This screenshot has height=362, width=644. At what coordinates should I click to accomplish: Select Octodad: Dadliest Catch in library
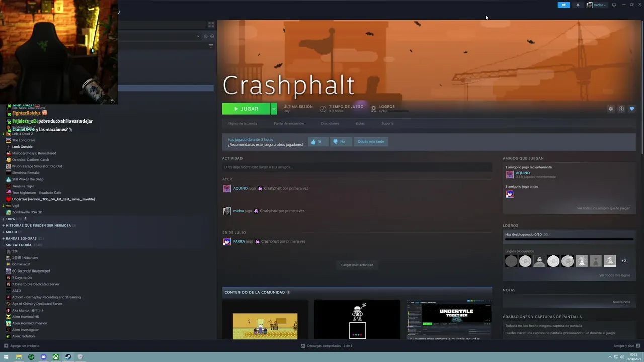click(30, 160)
